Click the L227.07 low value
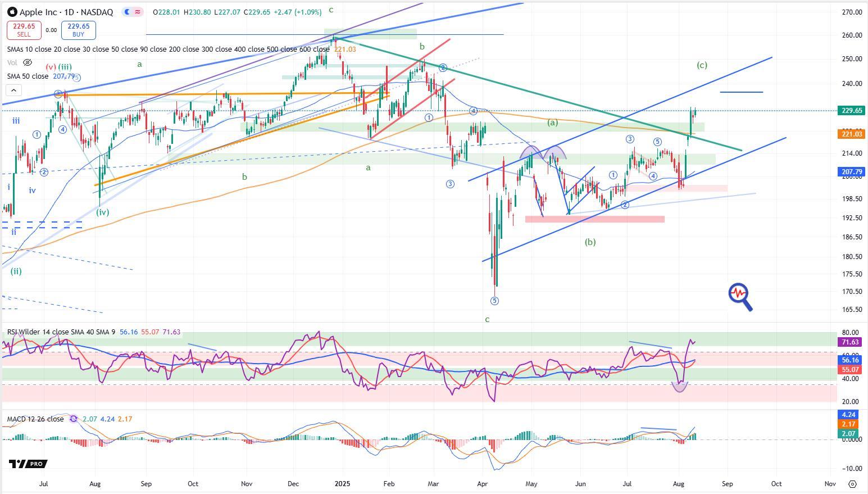This screenshot has height=494, width=868. (227, 12)
